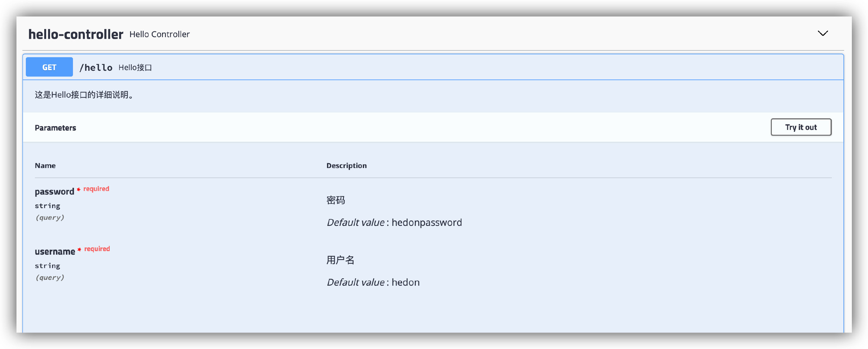Click the default value hedonpassword text
868x349 pixels.
point(426,223)
